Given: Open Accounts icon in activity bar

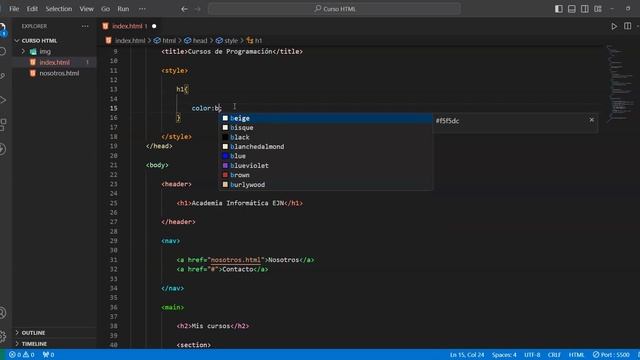Looking at the screenshot, I should click(x=3, y=313).
